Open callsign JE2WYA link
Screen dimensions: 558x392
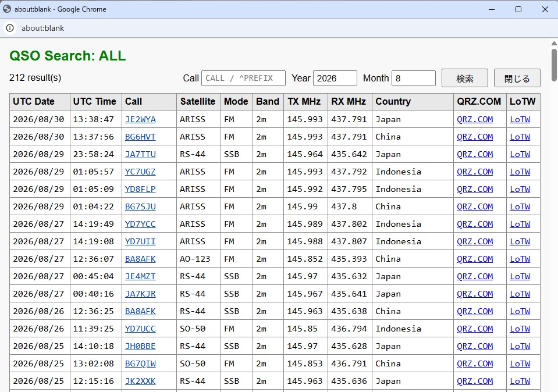140,120
